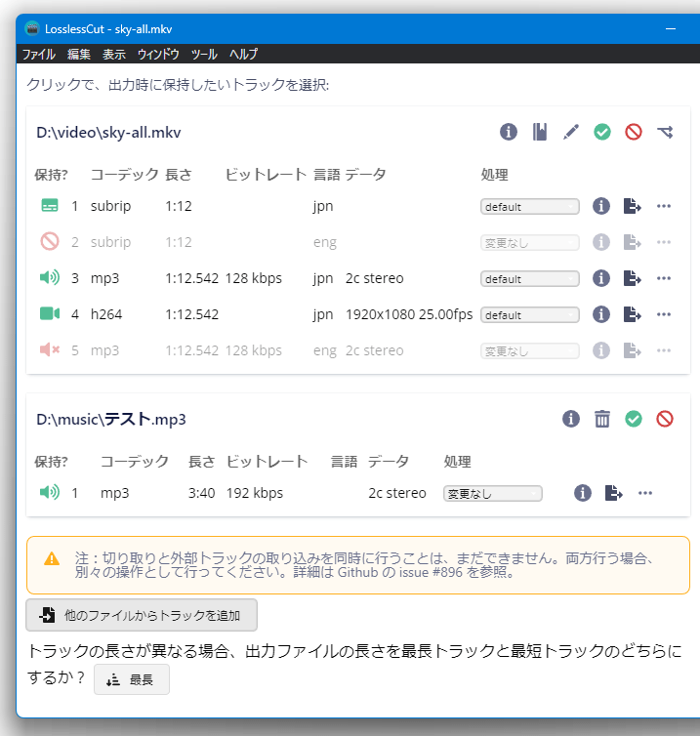Open more options for track 4 h264
Image resolution: width=700 pixels, height=736 pixels.
coord(664,314)
